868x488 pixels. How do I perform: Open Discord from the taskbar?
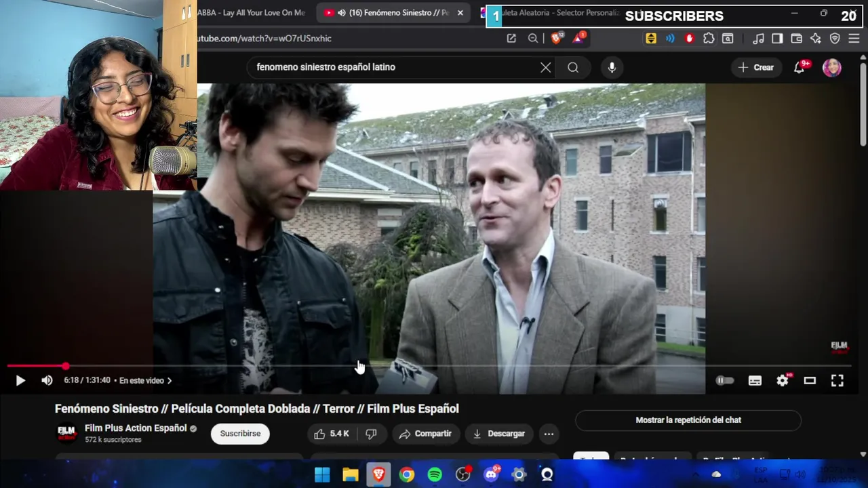[x=491, y=474]
